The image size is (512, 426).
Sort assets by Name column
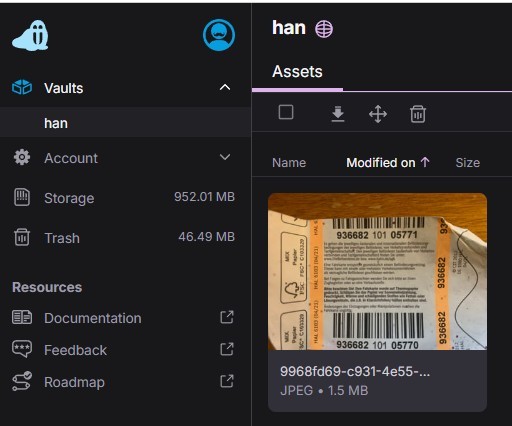[x=289, y=163]
